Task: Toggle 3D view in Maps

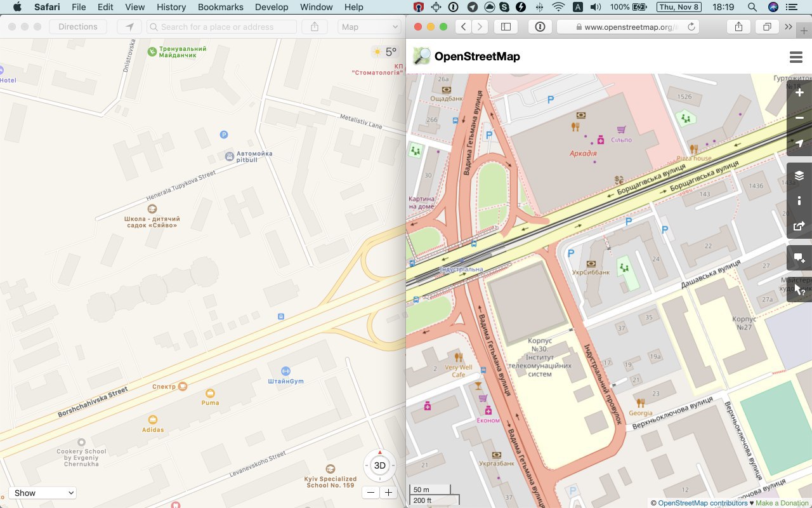Action: (x=380, y=465)
